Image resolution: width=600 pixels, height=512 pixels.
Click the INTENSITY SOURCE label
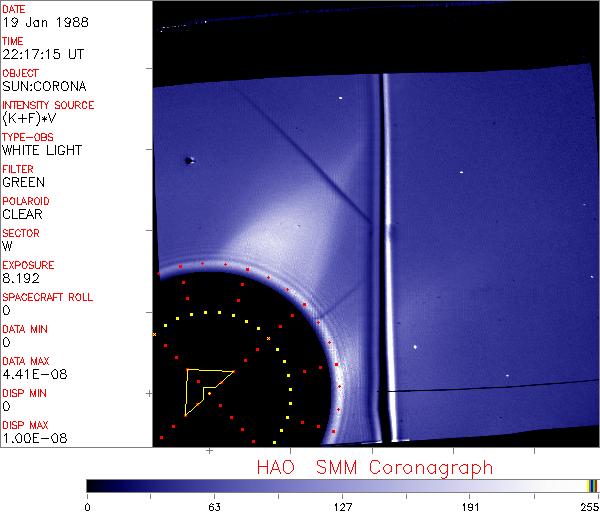48,105
